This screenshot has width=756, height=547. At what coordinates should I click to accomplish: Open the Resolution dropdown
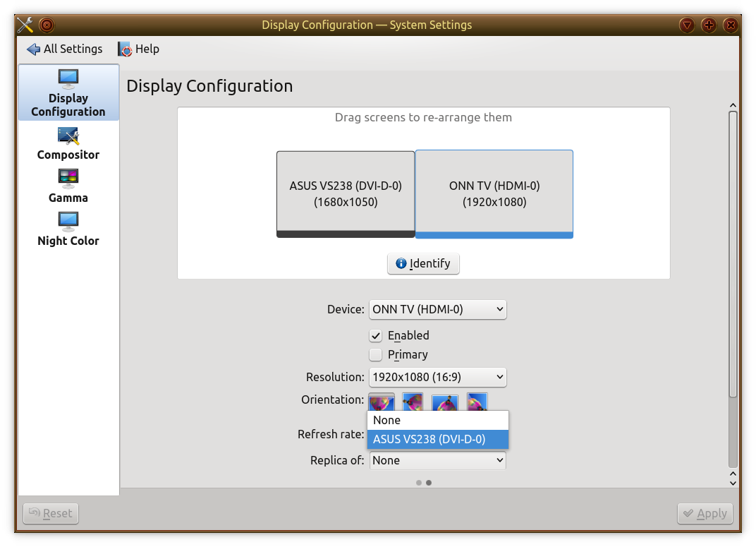click(x=438, y=377)
